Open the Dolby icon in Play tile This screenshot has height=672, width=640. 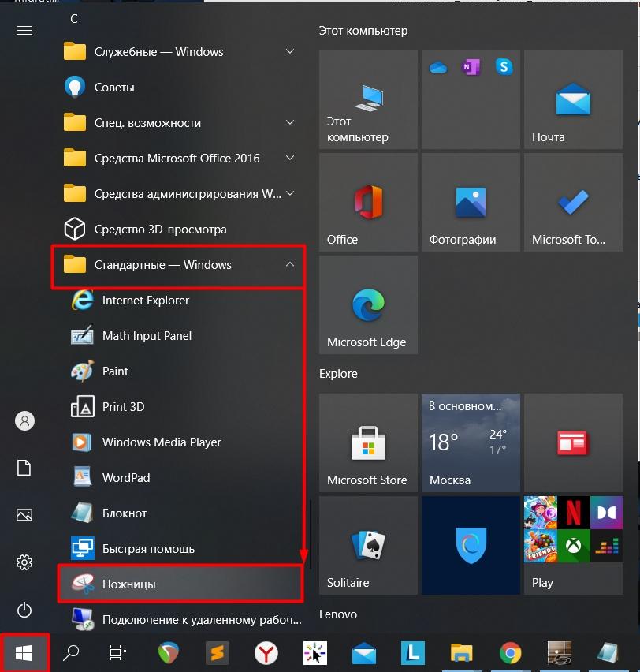(607, 513)
